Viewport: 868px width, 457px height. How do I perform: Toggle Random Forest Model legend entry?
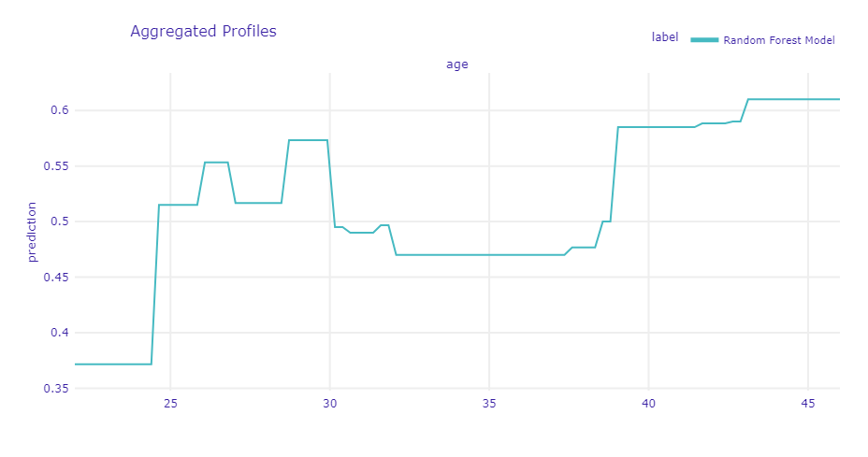click(778, 40)
